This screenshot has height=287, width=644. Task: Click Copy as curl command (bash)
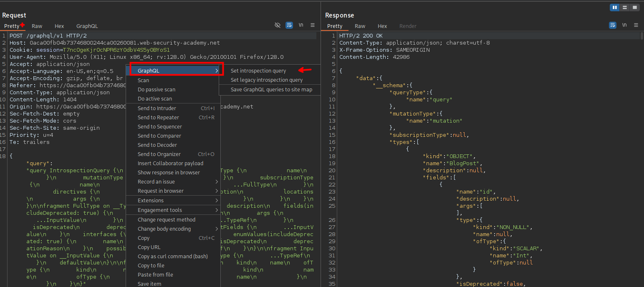click(172, 257)
